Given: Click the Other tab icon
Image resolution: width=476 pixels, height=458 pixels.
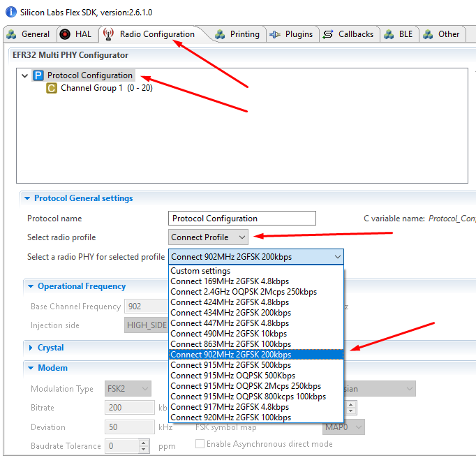Looking at the screenshot, I should pos(428,34).
